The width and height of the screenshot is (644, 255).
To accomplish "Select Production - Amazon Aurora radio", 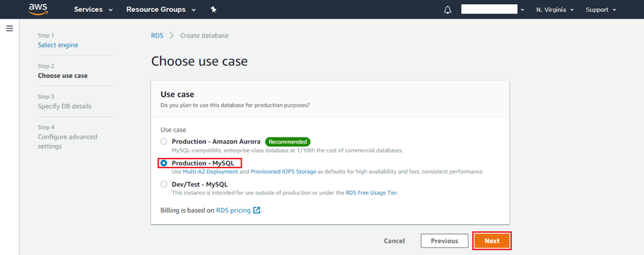I will 164,142.
